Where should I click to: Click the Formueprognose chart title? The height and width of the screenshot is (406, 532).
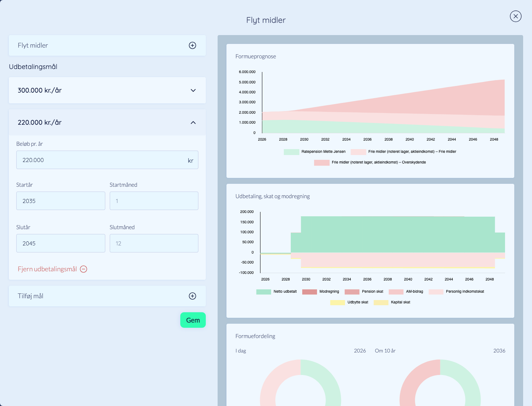pyautogui.click(x=256, y=56)
